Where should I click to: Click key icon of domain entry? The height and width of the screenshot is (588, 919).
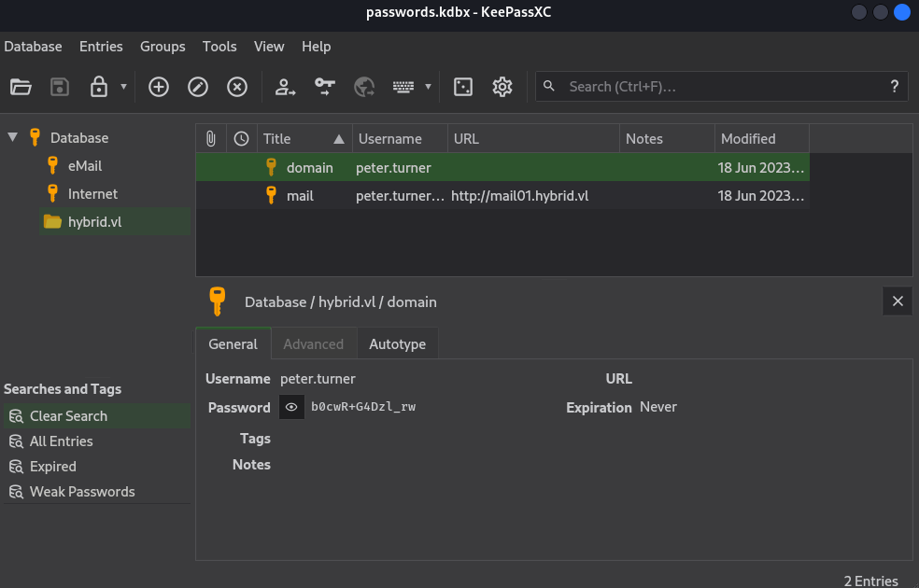(271, 167)
